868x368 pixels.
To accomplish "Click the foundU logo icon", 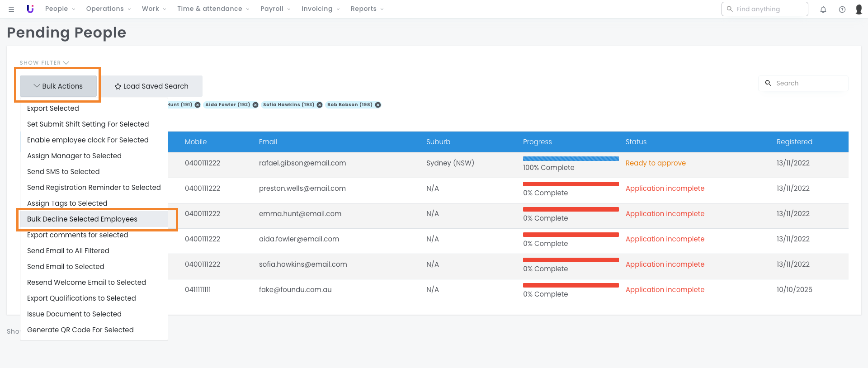I will point(30,9).
